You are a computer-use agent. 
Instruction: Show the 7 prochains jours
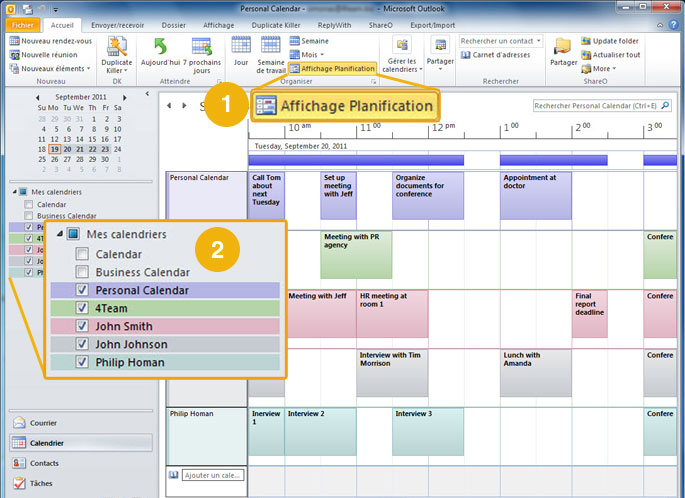201,55
